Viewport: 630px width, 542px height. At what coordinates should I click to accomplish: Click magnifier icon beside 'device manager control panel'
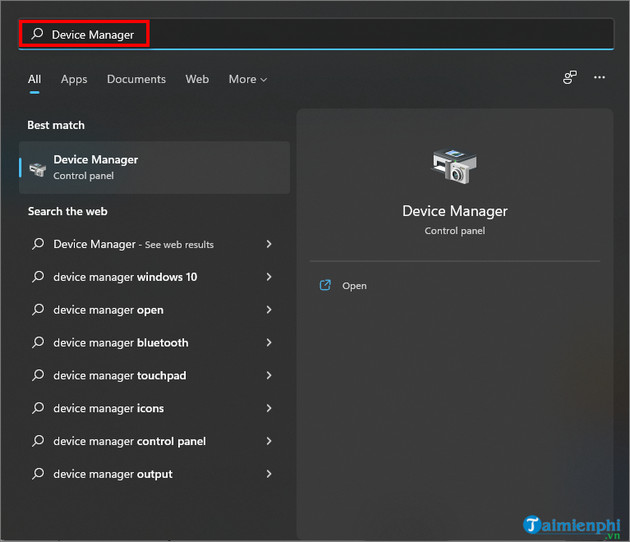pyautogui.click(x=38, y=441)
